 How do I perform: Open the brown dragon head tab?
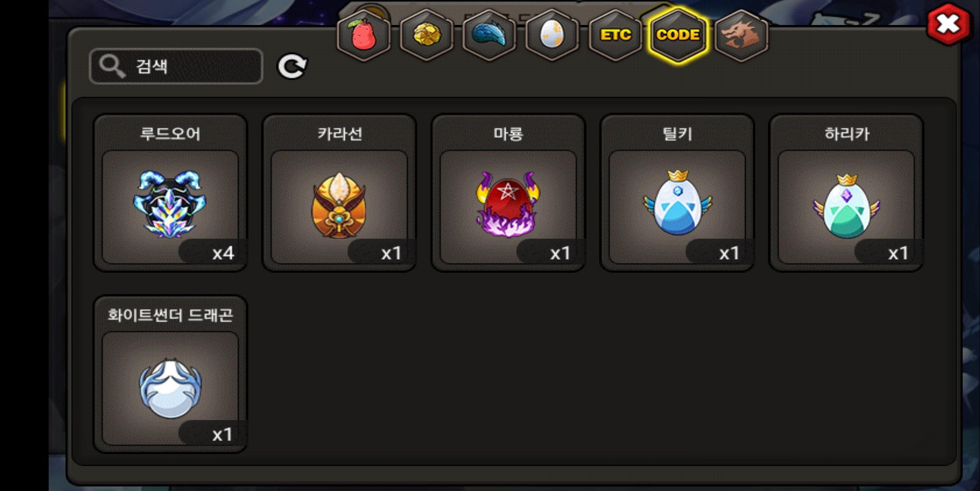741,35
